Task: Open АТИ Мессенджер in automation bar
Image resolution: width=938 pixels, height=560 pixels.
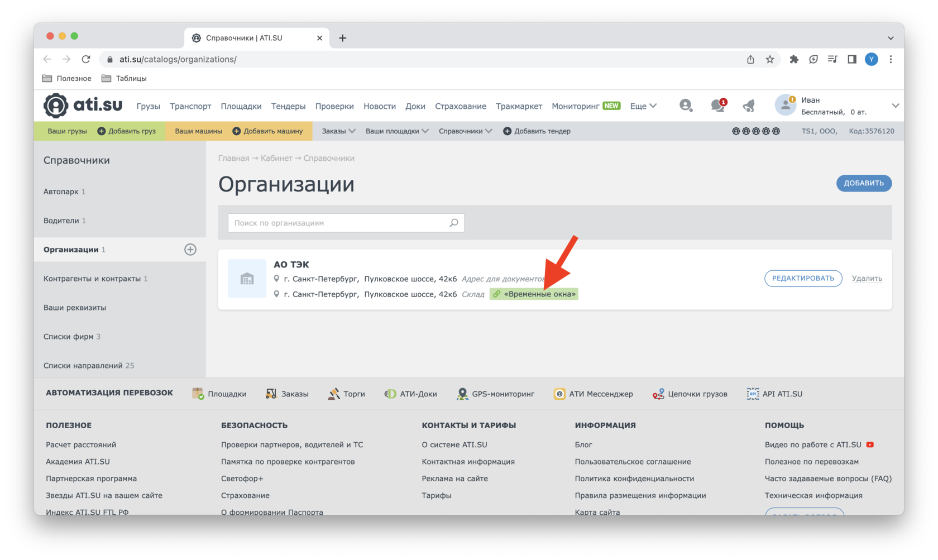Action: (593, 394)
